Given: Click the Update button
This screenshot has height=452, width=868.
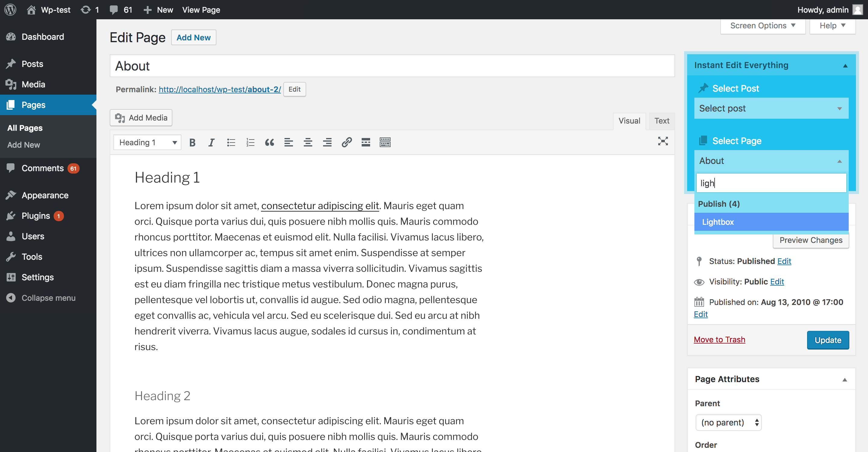Looking at the screenshot, I should 827,340.
